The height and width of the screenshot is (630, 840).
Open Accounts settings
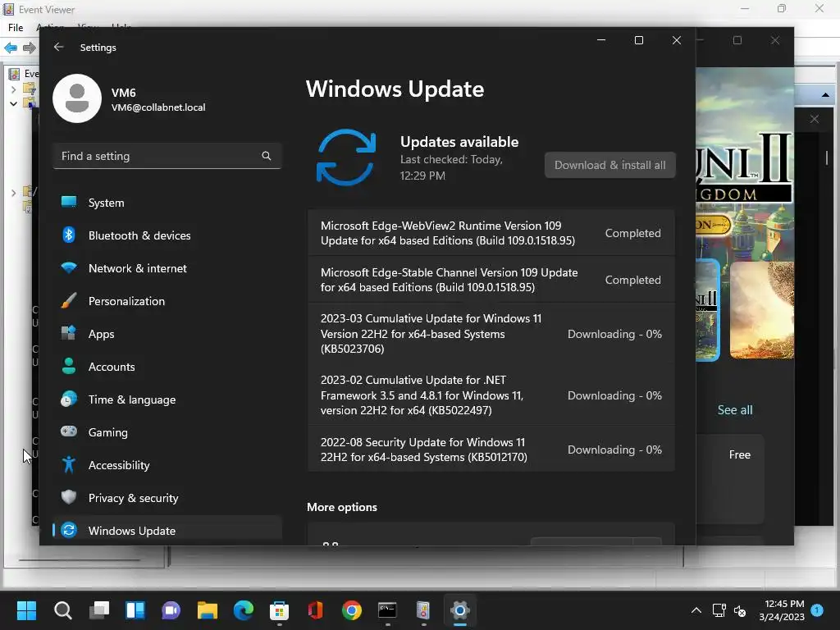(167, 367)
